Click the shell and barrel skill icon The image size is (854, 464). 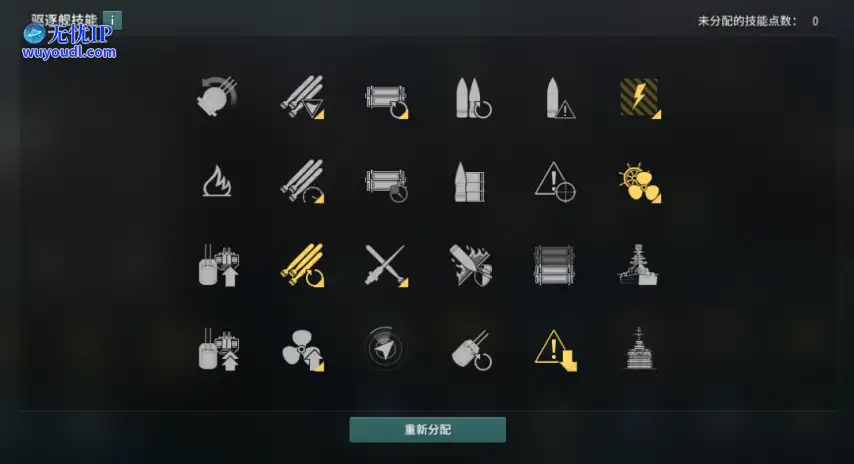click(469, 182)
